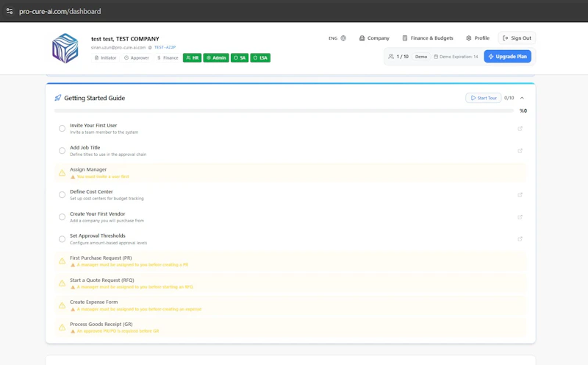
Task: Click the Assign Manager step title
Action: tap(88, 169)
